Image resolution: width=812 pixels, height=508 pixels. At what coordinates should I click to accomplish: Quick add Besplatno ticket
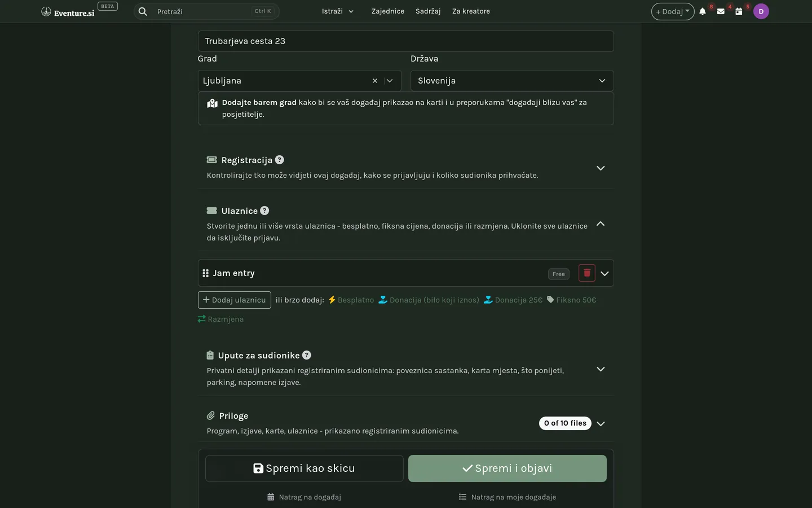[x=351, y=300]
